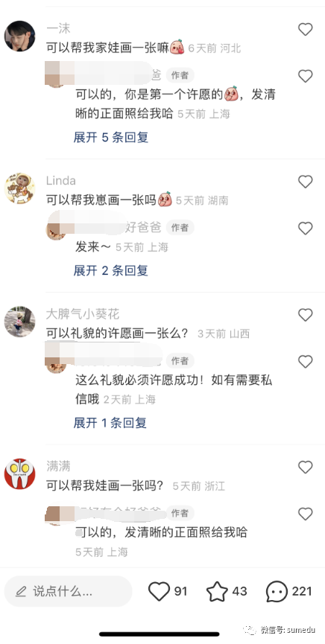The image size is (325, 644).
Task: Expand 展开 2 条回复 under Linda
Action: tap(111, 271)
